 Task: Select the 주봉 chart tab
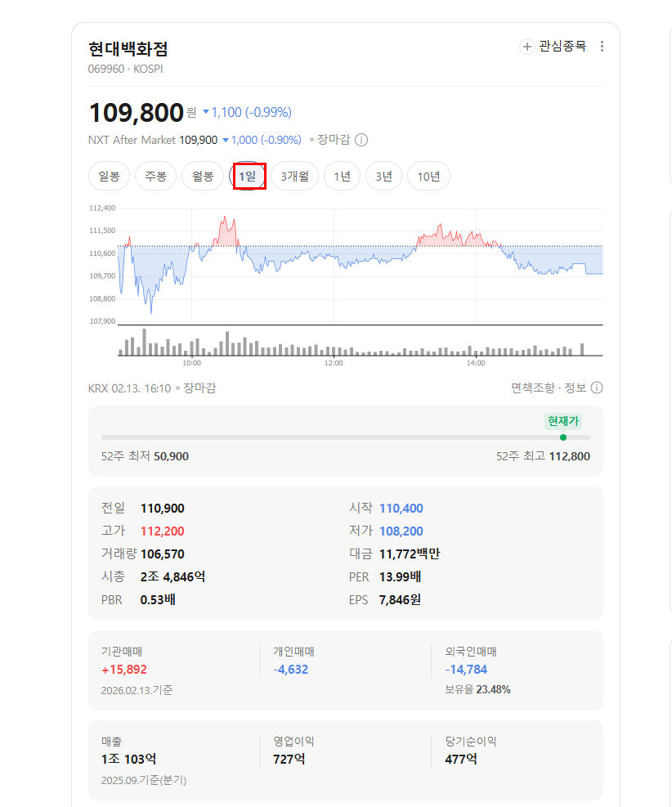pos(155,176)
